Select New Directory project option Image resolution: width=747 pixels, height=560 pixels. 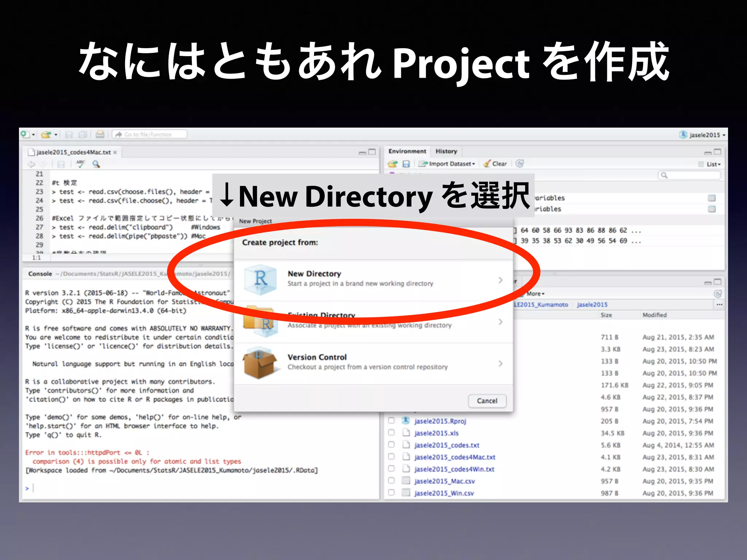click(x=373, y=280)
